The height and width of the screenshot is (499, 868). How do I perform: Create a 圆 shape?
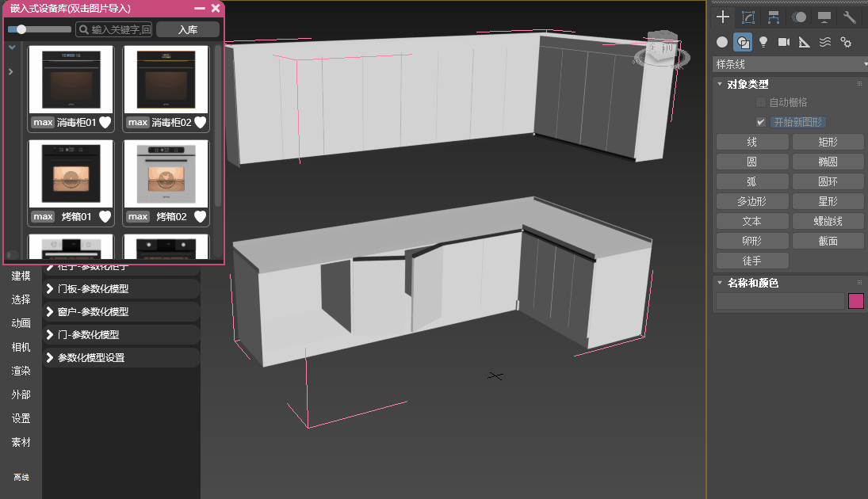752,162
